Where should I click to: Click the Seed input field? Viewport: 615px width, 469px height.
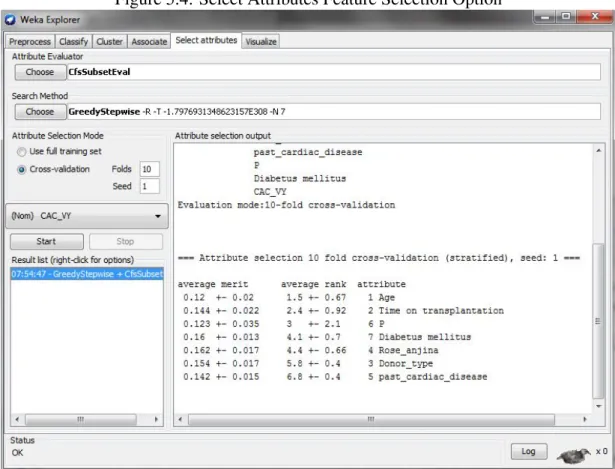[x=149, y=186]
